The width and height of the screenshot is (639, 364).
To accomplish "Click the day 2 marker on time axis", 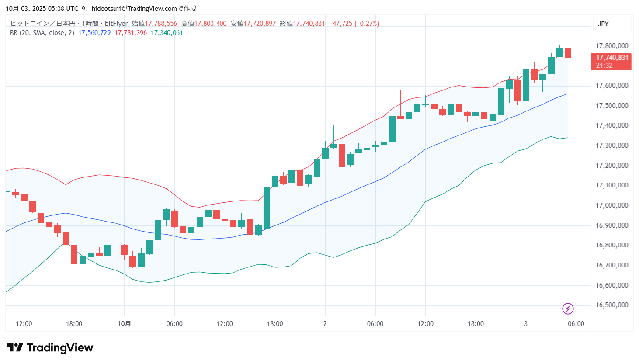I will 325,324.
